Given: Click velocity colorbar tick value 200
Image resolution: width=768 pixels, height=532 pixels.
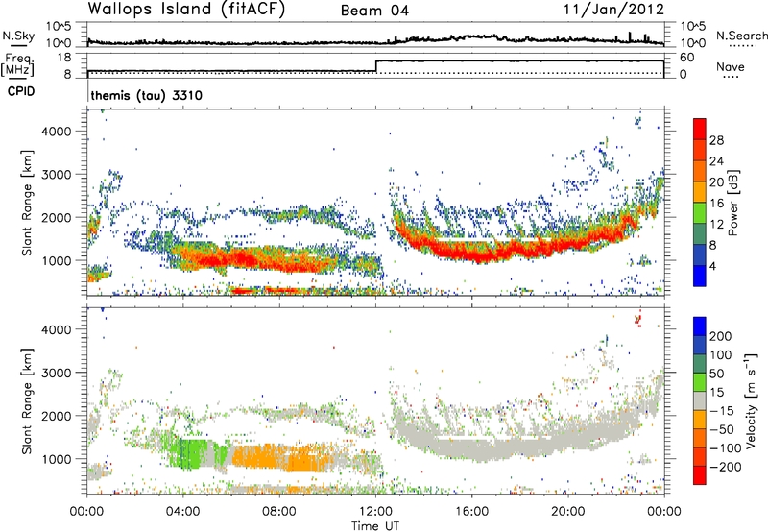Looking at the screenshot, I should 720,336.
